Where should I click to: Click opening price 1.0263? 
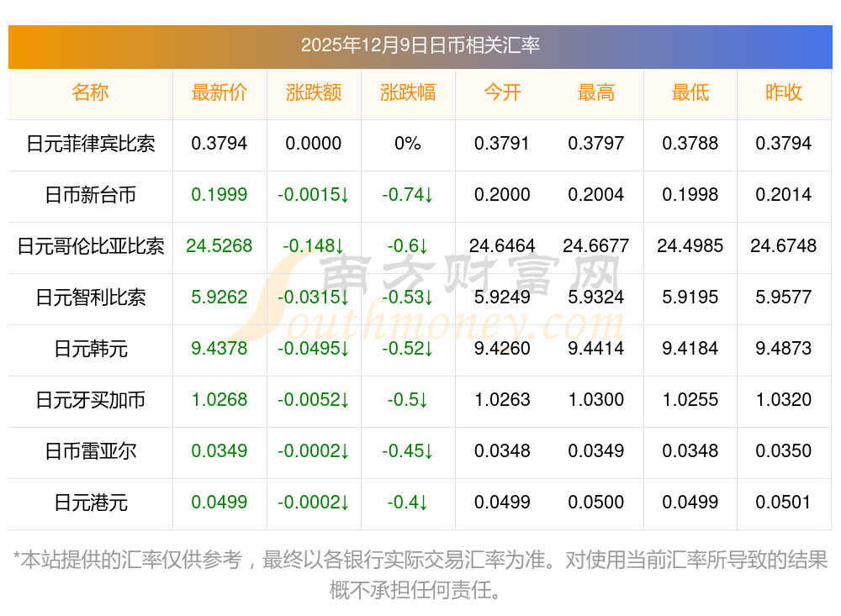click(x=502, y=400)
